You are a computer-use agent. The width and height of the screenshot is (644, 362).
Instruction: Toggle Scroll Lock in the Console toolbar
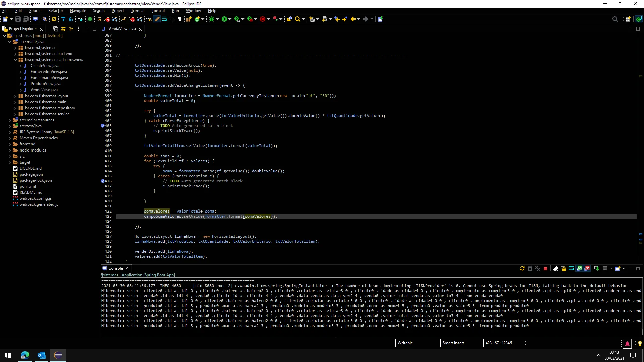(x=563, y=269)
